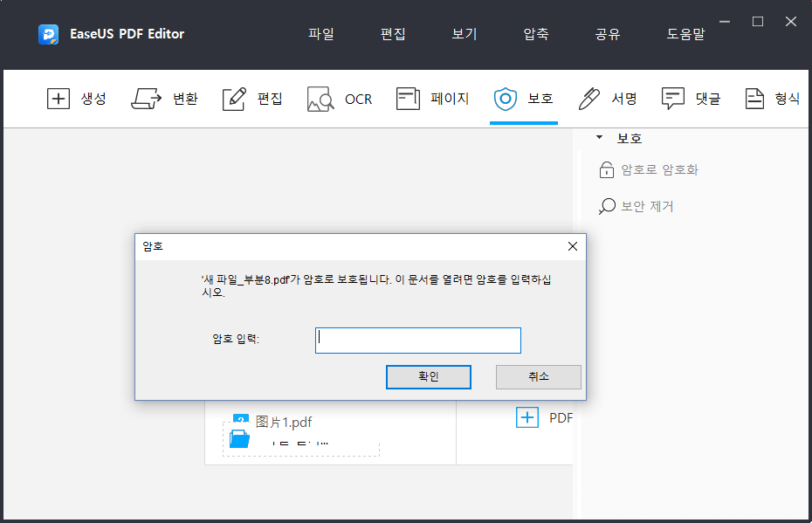This screenshot has width=812, height=523.
Task: Collapse the 보호 panel section
Action: pos(599,137)
